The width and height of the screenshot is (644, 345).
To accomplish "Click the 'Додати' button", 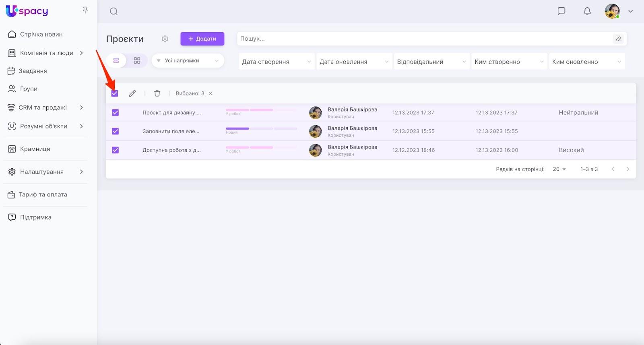I will point(202,39).
